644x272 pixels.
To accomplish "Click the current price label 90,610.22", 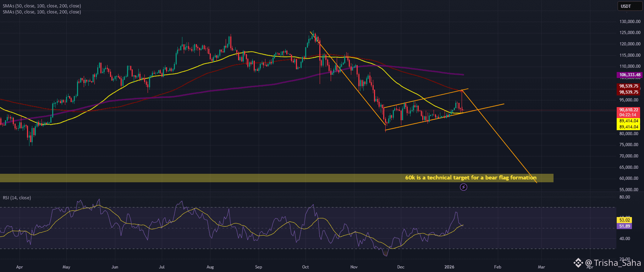I will coord(628,110).
